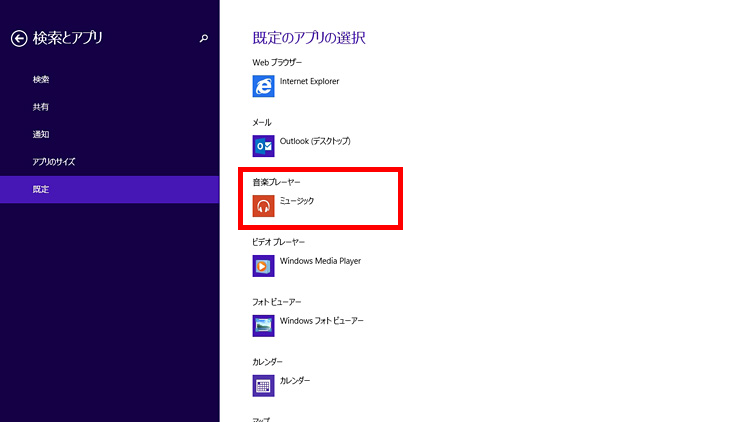Click the Outlook desktop icon
750x422 pixels.
(264, 146)
